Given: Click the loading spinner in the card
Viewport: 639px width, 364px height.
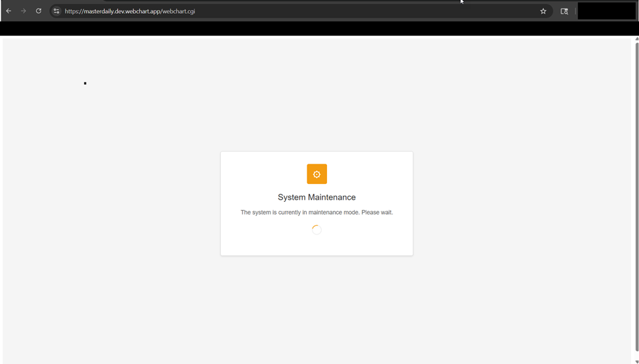Looking at the screenshot, I should click(317, 230).
